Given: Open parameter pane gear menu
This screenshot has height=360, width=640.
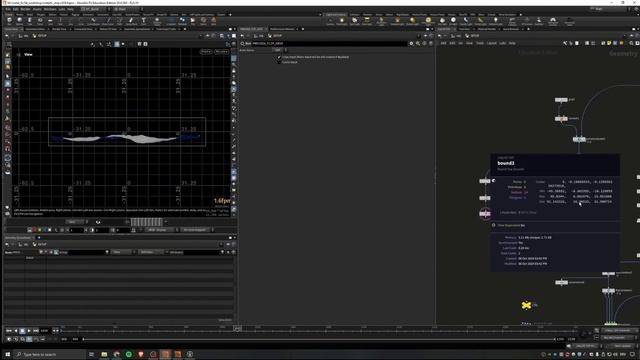Looking at the screenshot, I should click(411, 43).
